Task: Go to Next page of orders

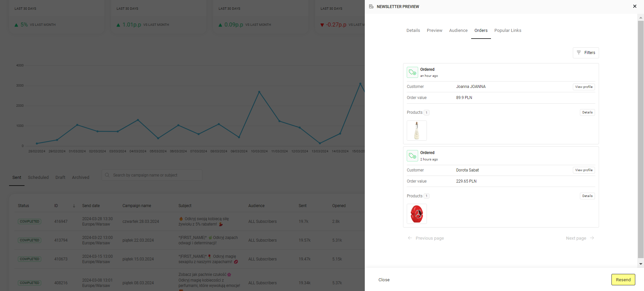Action: pyautogui.click(x=580, y=238)
